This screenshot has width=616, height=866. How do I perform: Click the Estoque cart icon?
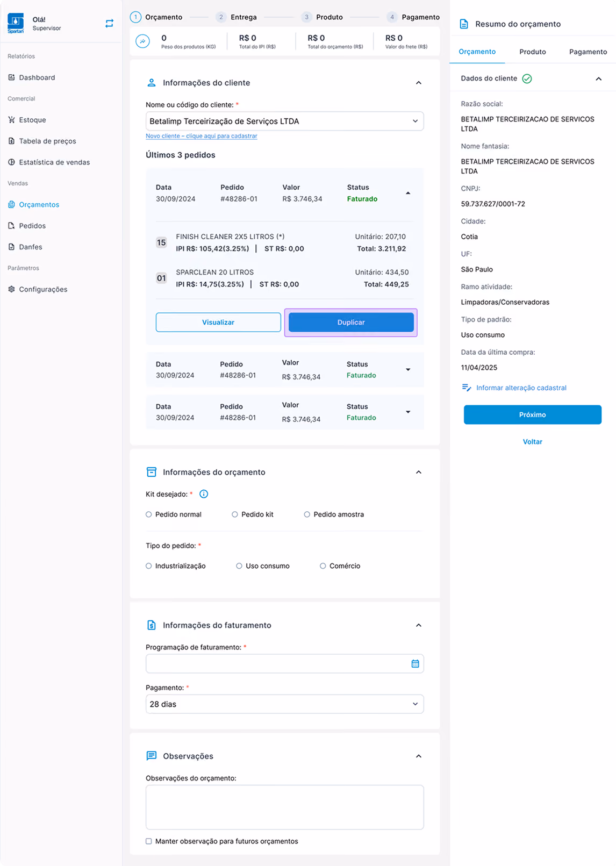11,120
